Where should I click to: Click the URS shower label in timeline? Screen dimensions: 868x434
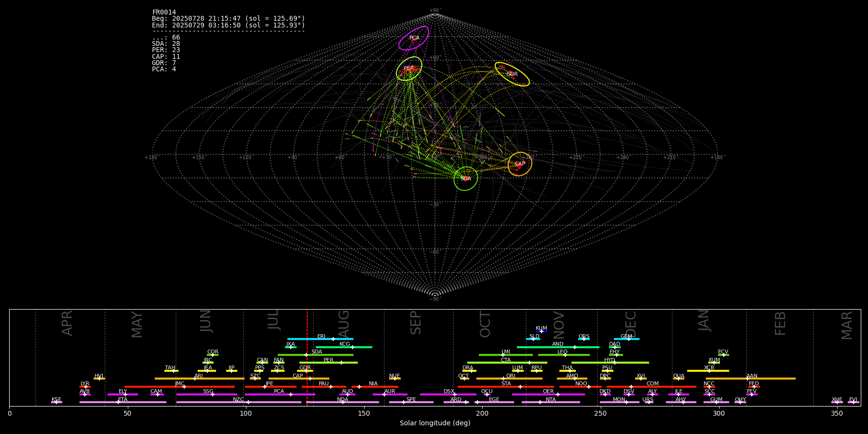click(648, 400)
